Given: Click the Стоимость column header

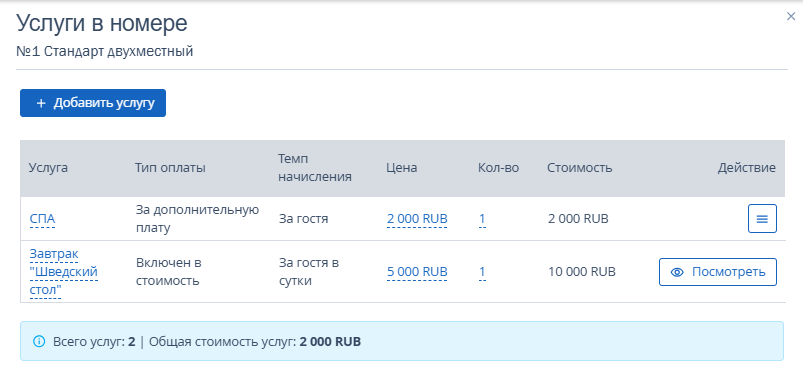Looking at the screenshot, I should [579, 168].
